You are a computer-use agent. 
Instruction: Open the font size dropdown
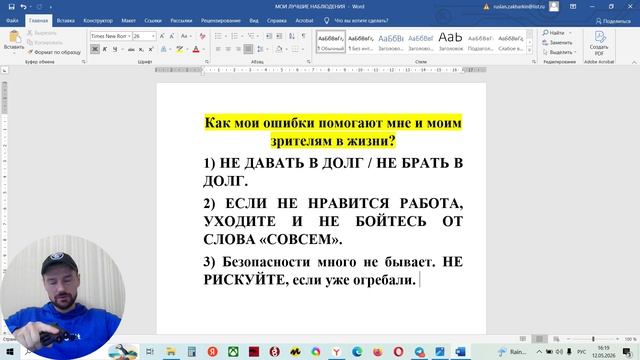click(x=153, y=36)
